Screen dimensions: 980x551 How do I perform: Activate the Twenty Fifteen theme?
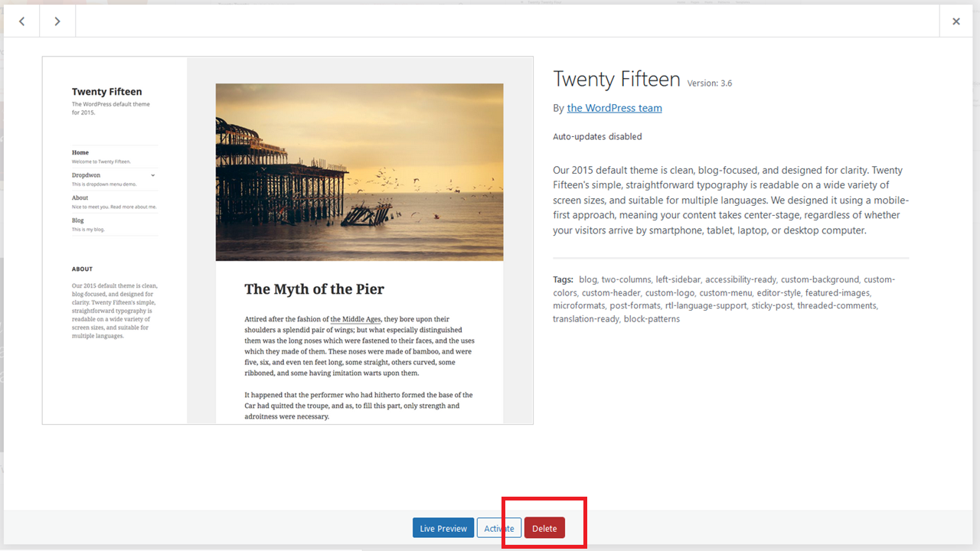(499, 528)
